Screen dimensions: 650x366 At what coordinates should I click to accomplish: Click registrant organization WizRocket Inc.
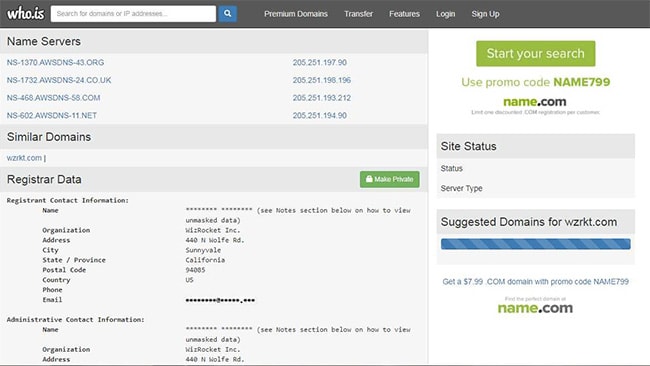(213, 230)
